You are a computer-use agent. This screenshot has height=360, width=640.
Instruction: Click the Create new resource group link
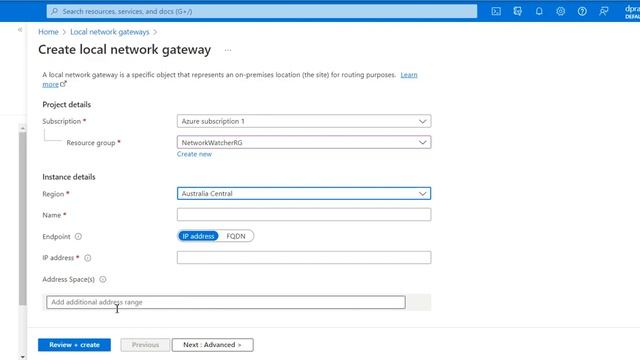(194, 154)
